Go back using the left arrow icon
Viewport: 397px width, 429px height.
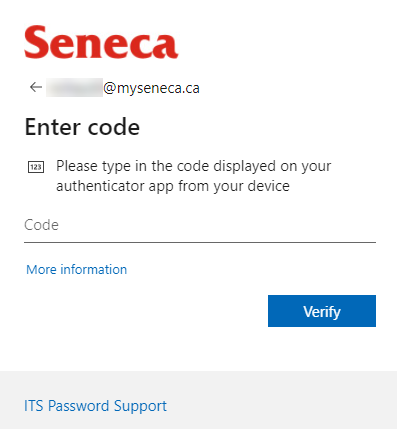[36, 87]
